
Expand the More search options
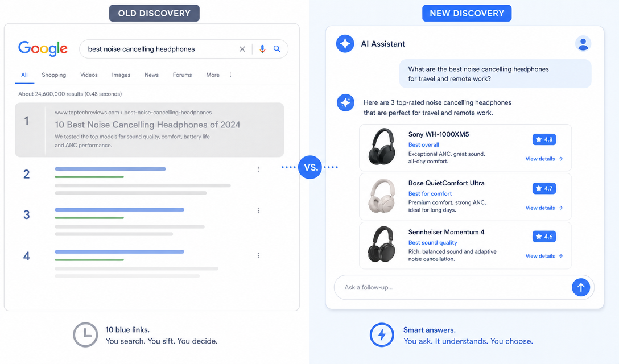(x=213, y=75)
